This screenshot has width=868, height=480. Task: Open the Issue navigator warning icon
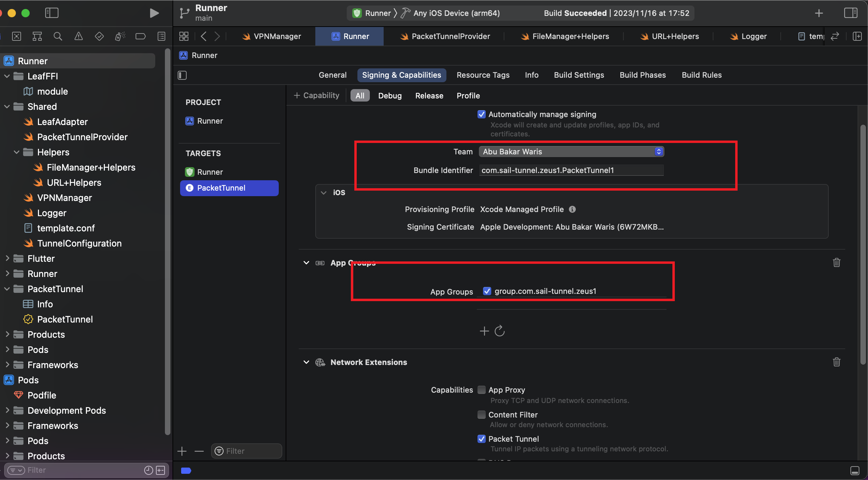[78, 36]
